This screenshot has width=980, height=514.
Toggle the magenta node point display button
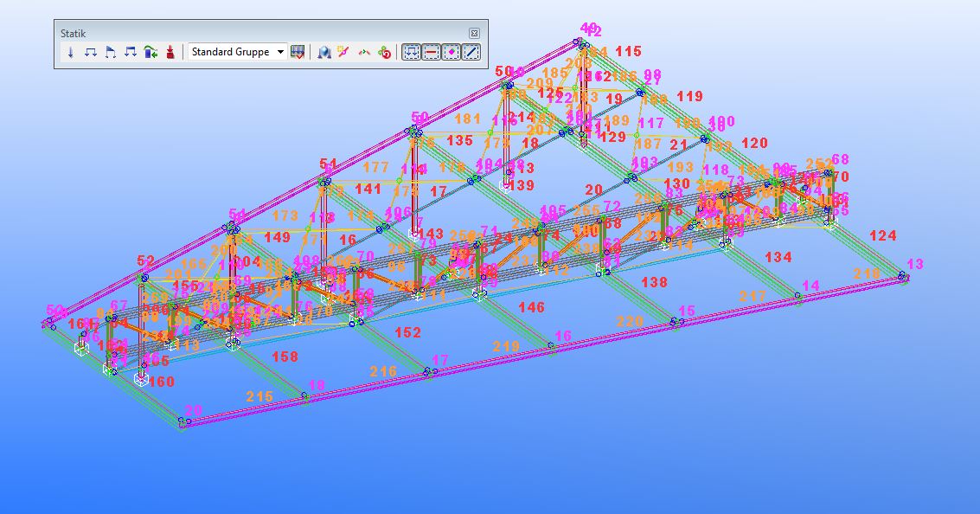[451, 53]
